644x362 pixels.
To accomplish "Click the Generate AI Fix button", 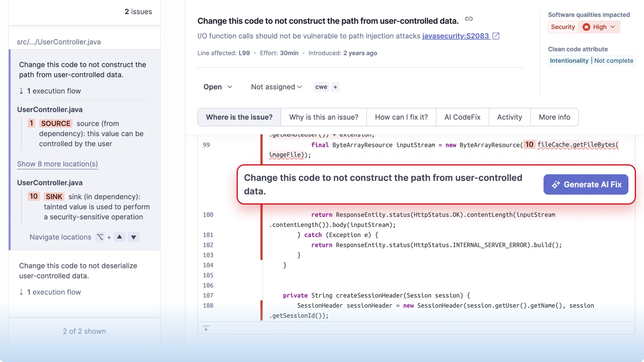I will [586, 184].
